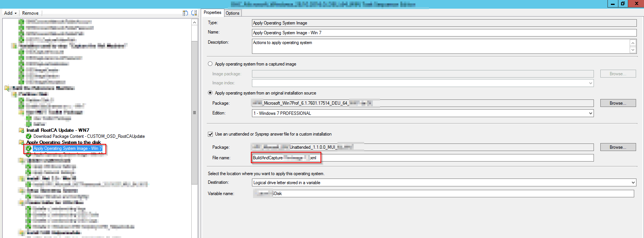
Task: Select Download Package Content - CUSTOM_OSD_RootCAUpdate step
Action: click(x=89, y=136)
